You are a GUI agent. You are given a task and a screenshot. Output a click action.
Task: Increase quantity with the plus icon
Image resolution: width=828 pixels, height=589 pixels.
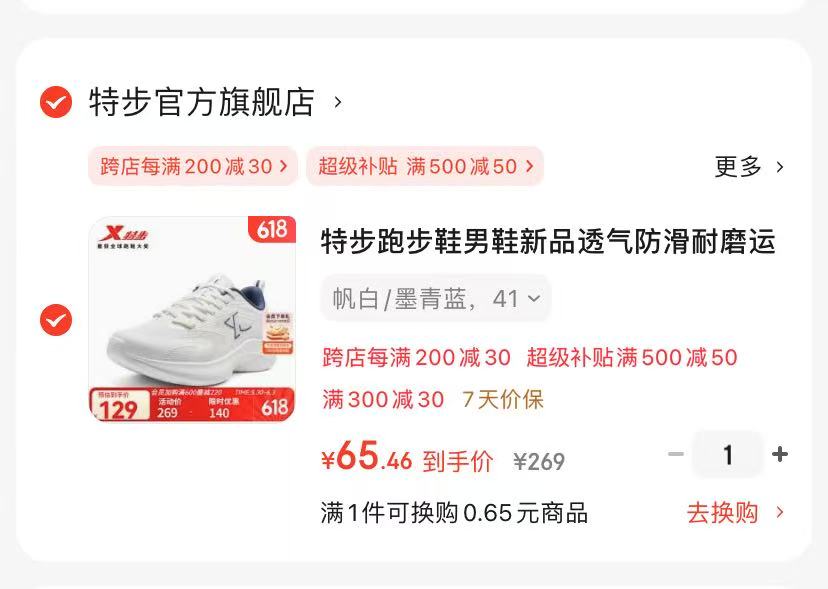(x=779, y=454)
